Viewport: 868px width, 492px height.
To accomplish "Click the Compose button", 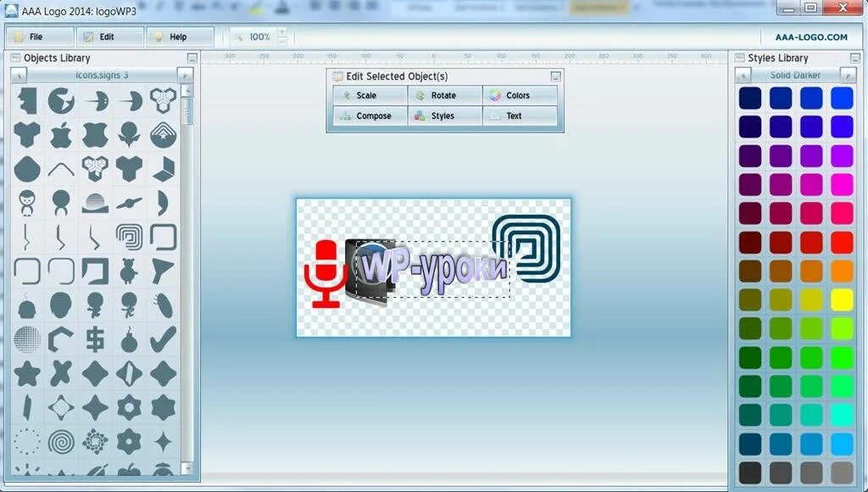I will point(370,116).
